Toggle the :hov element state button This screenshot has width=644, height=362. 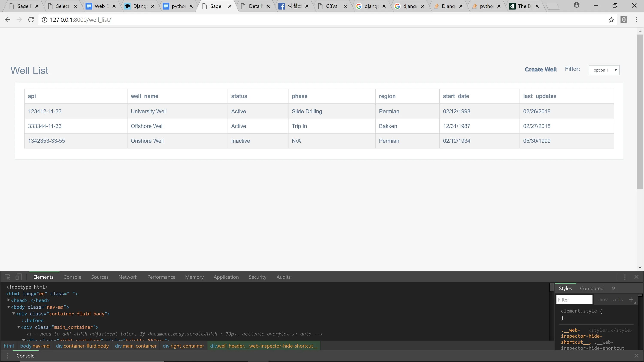point(602,300)
